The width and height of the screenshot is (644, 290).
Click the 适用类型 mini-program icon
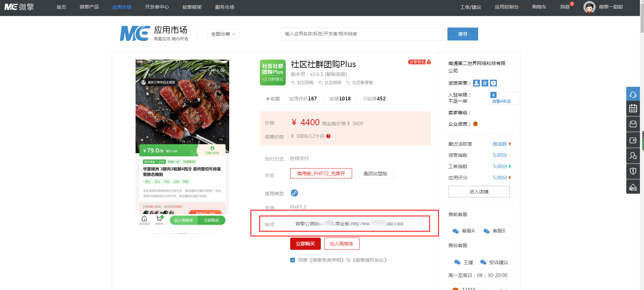point(294,193)
